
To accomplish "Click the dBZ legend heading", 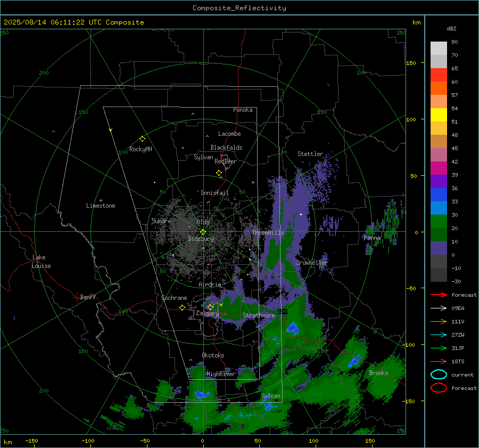I will coord(451,28).
